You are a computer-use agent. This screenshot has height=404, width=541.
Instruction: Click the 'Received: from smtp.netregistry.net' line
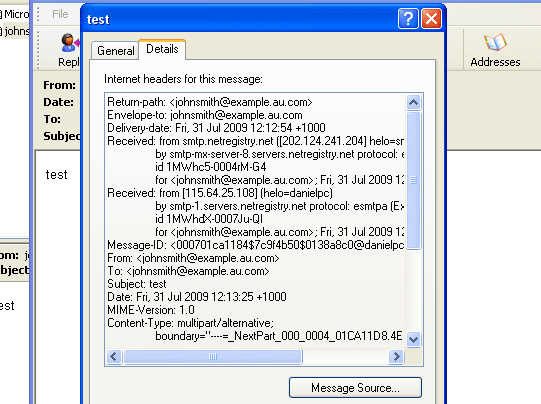(256, 141)
